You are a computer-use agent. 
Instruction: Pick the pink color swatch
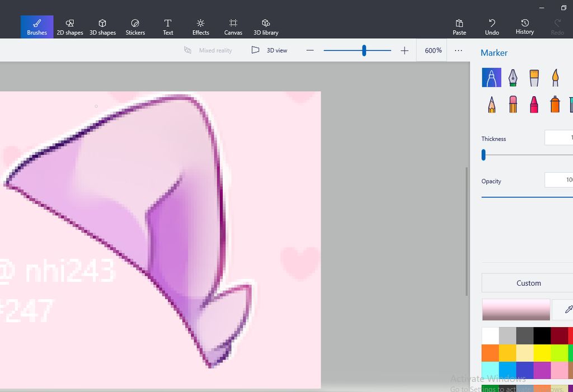click(559, 370)
